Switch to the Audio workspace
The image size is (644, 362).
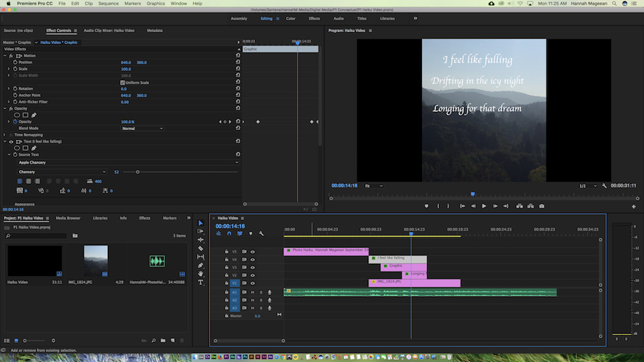point(338,18)
